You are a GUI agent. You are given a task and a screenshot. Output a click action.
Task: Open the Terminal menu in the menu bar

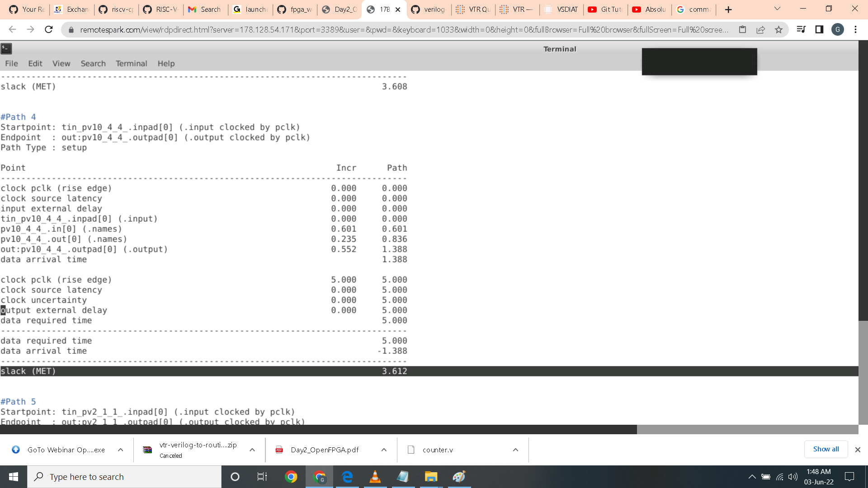[x=131, y=64]
